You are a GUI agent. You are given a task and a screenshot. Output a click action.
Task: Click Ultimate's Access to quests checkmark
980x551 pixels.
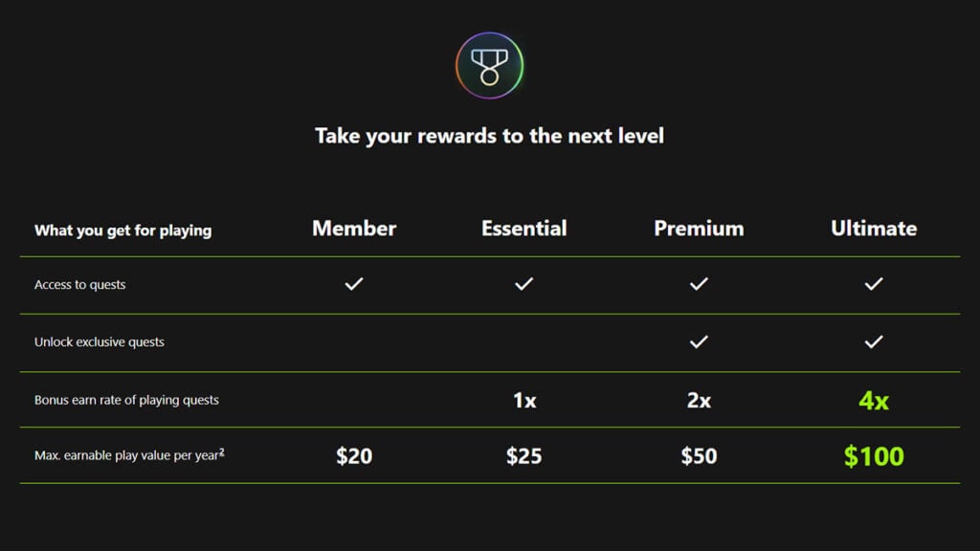873,284
